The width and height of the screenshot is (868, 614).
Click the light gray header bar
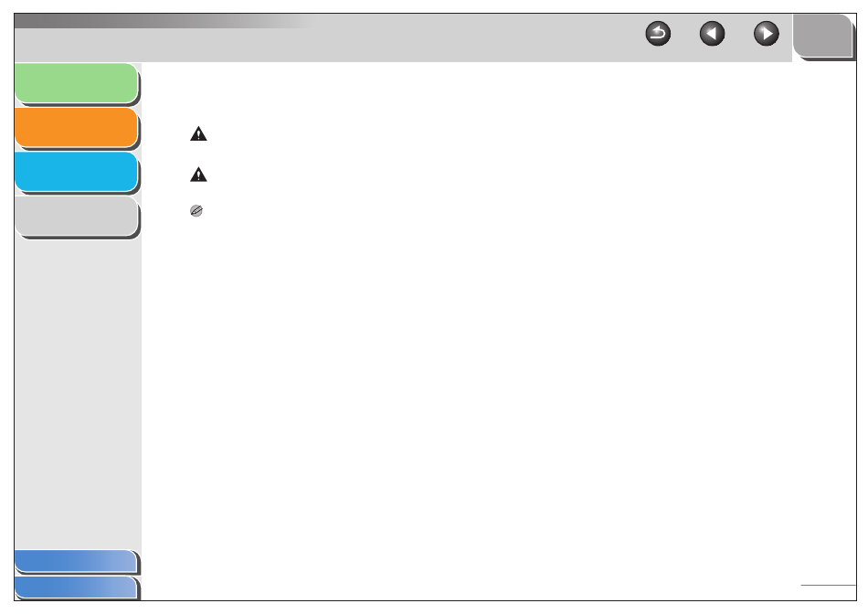coord(333,45)
